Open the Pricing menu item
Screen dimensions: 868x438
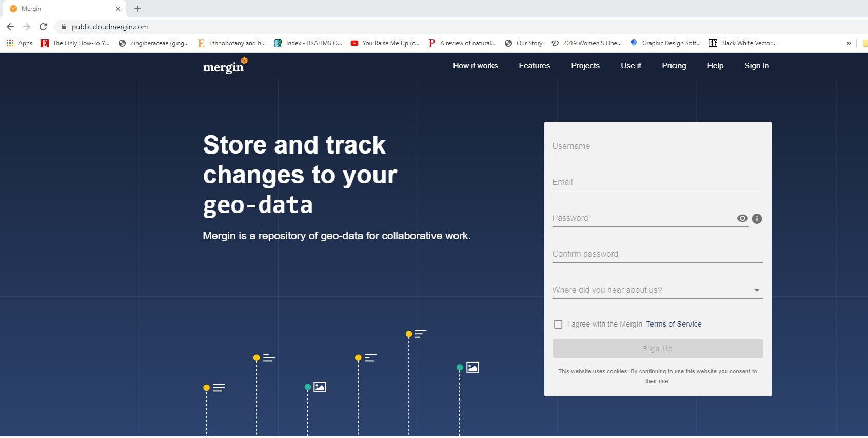674,66
